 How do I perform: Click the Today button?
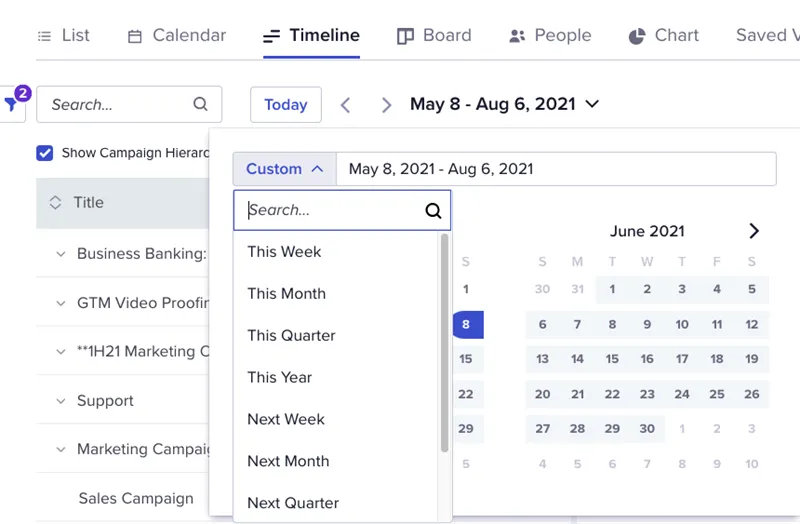point(286,105)
